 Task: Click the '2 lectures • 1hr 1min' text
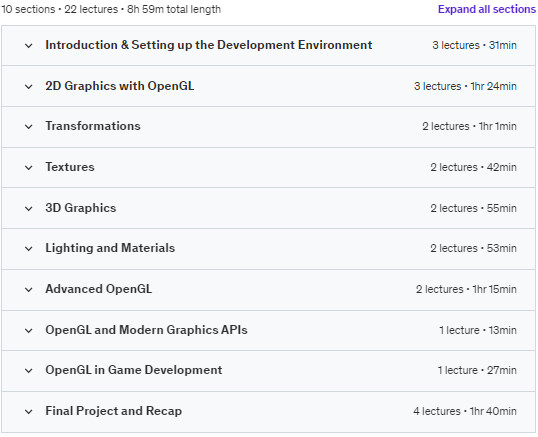(469, 126)
